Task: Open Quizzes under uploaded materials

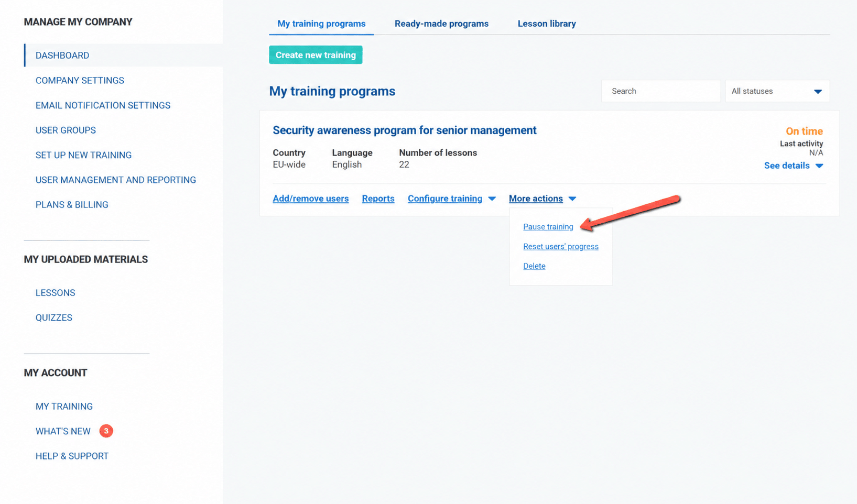Action: coord(54,317)
